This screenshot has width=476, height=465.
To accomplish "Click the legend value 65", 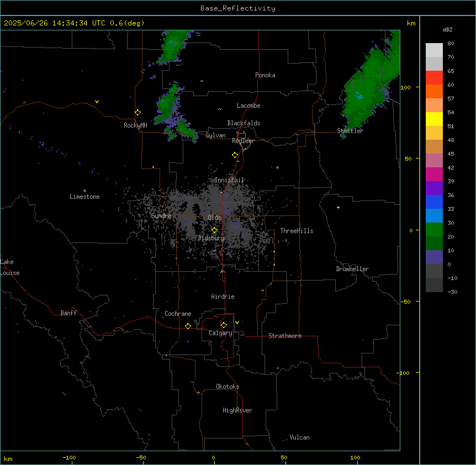I will [451, 71].
